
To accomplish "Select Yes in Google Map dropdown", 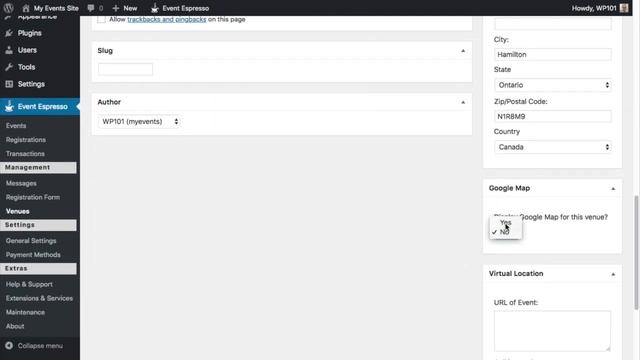I will (505, 222).
